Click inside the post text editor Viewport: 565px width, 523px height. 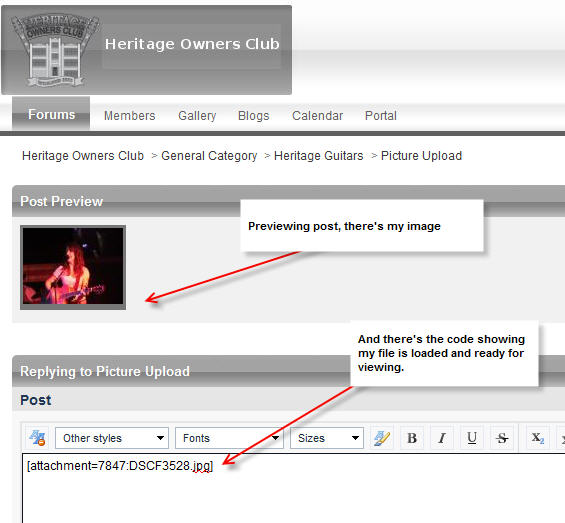pos(294,488)
